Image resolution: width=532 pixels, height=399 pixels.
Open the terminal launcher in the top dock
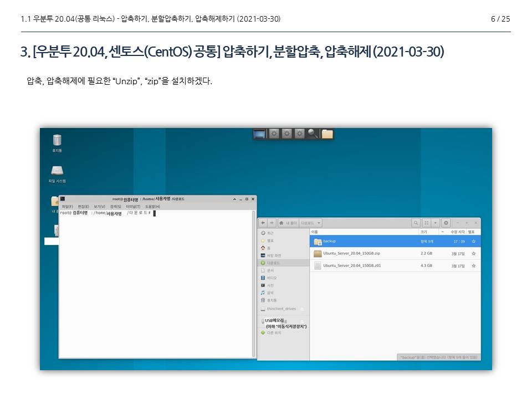pos(259,134)
